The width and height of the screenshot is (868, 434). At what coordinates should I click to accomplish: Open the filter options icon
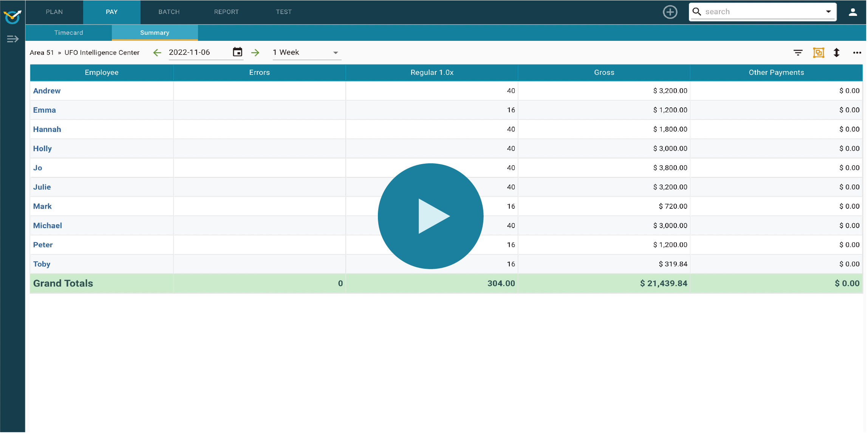tap(798, 53)
